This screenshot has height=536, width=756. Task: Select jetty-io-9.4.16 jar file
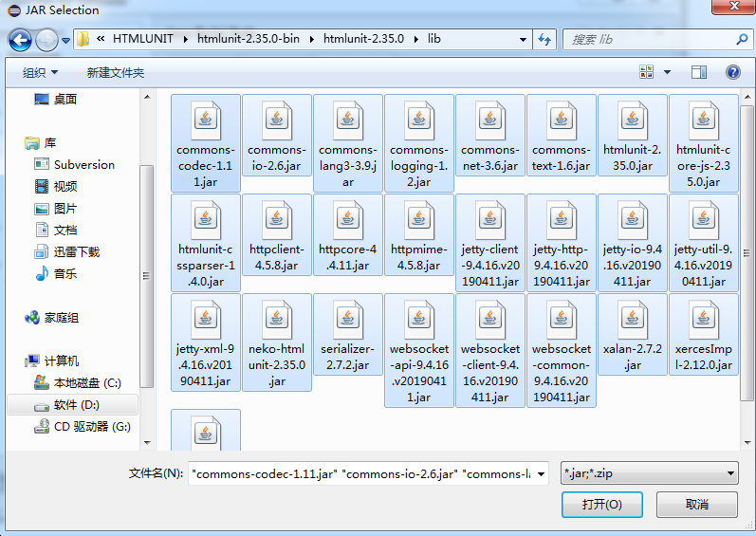[x=633, y=243]
